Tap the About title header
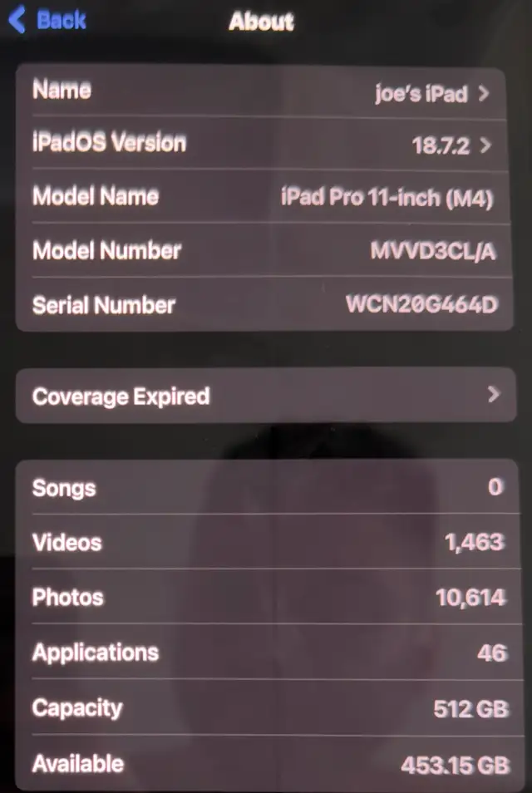The width and height of the screenshot is (532, 793). 262,22
